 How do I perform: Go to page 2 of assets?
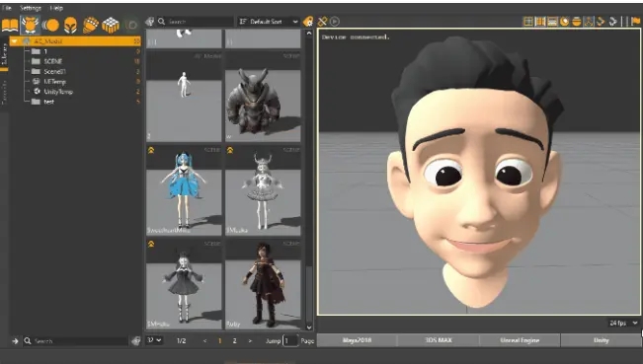234,340
